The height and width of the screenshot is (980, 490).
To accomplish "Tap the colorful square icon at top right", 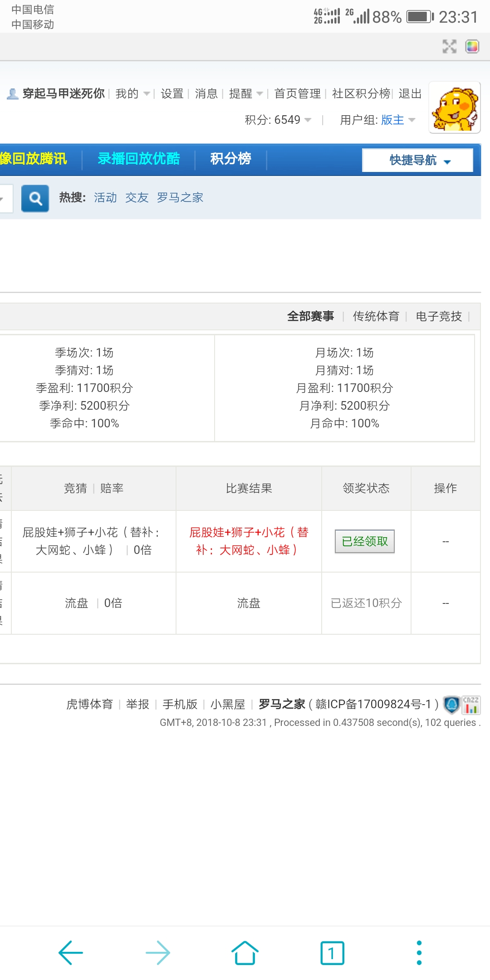I will 472,46.
